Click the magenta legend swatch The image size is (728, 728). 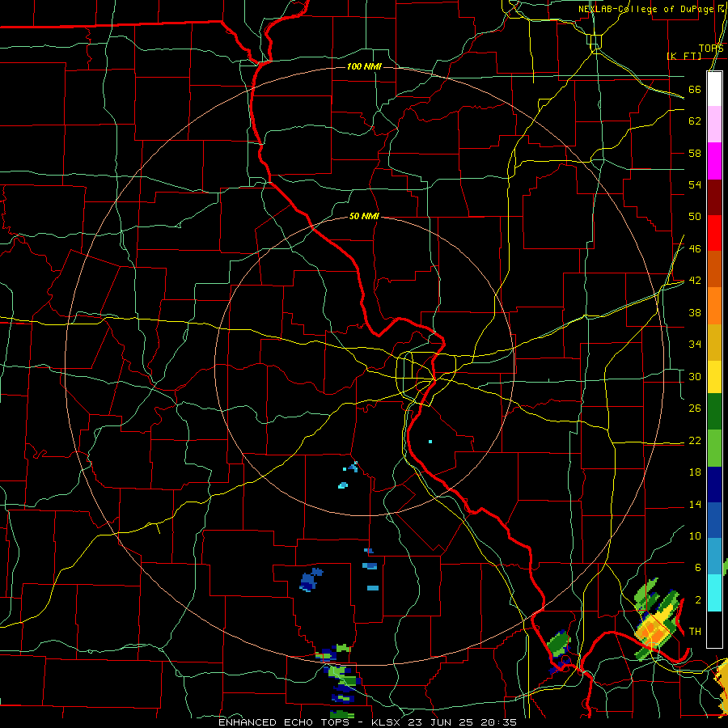pos(714,160)
